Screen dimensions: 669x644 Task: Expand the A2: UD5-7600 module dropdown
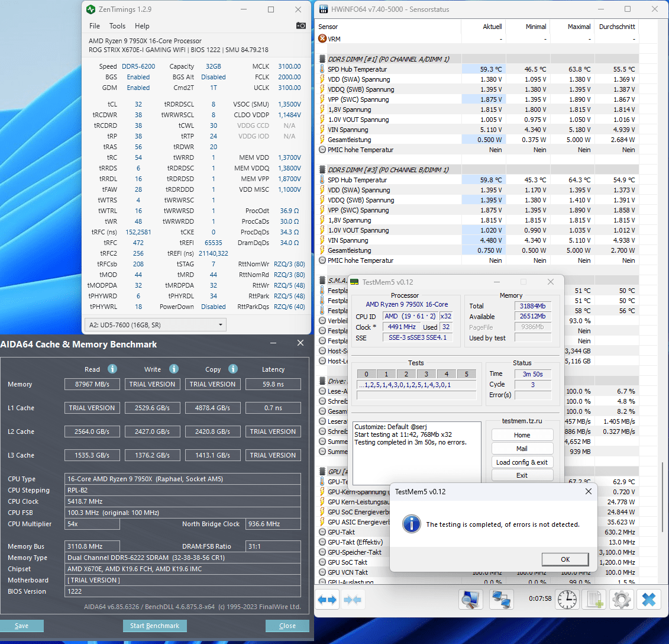(x=156, y=324)
